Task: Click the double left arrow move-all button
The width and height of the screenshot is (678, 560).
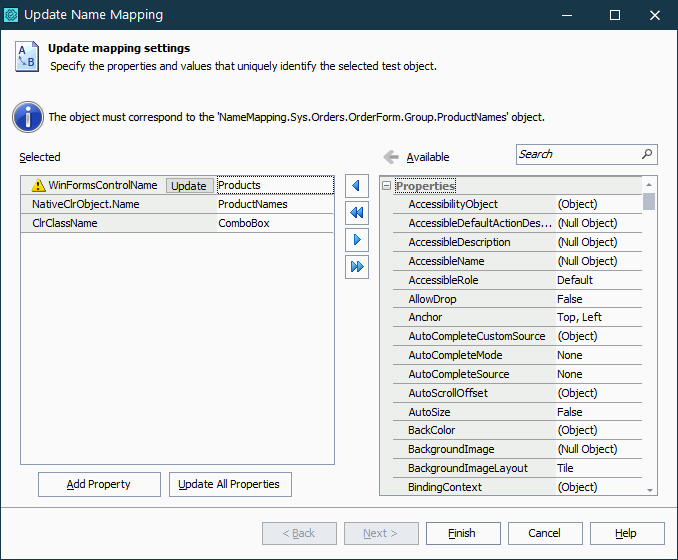Action: click(x=356, y=213)
